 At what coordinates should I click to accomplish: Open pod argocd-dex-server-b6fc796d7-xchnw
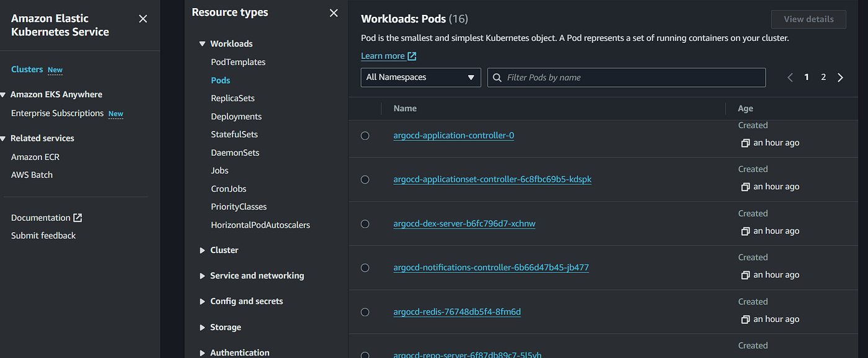coord(464,223)
